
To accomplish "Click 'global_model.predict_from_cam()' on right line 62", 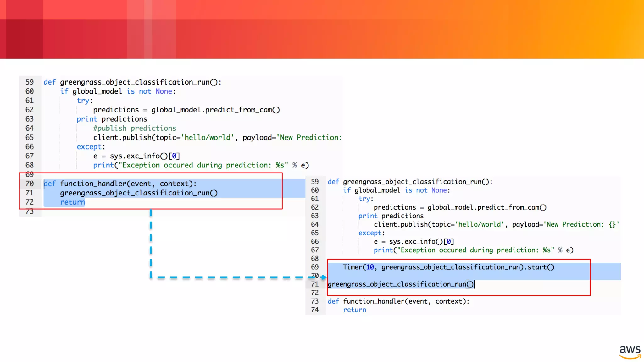I will tap(487, 207).
